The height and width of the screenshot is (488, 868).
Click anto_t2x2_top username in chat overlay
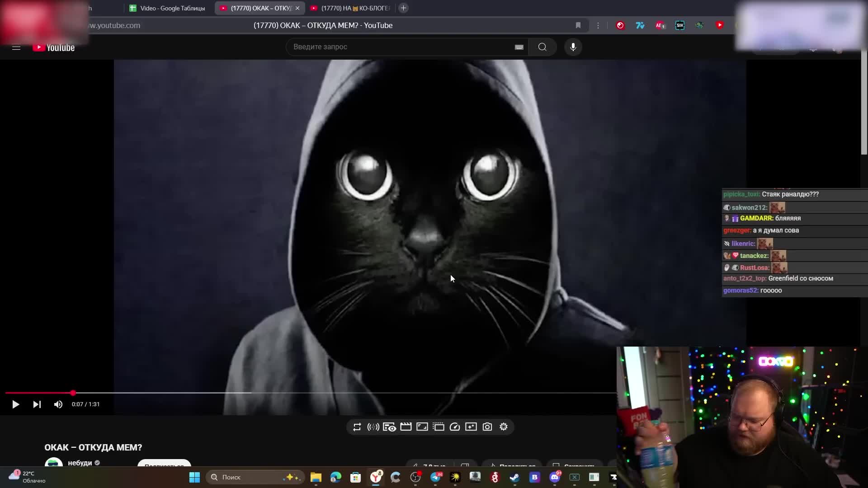coord(745,278)
